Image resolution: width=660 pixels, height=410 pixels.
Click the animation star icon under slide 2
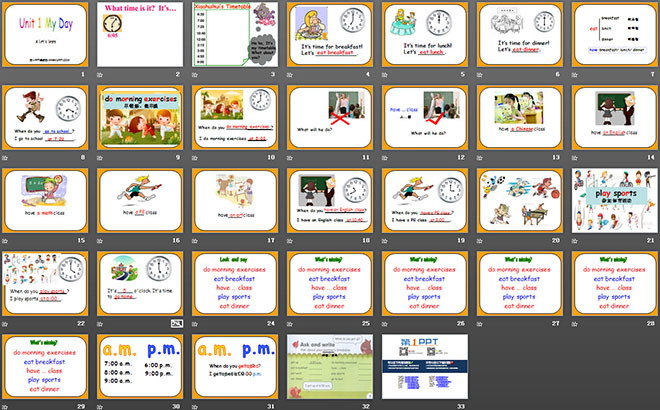pyautogui.click(x=100, y=75)
